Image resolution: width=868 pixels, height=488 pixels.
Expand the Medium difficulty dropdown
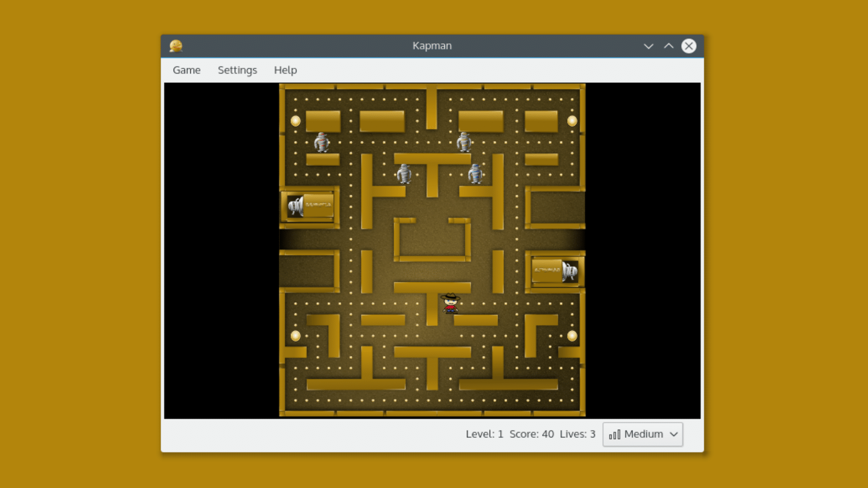tap(642, 434)
